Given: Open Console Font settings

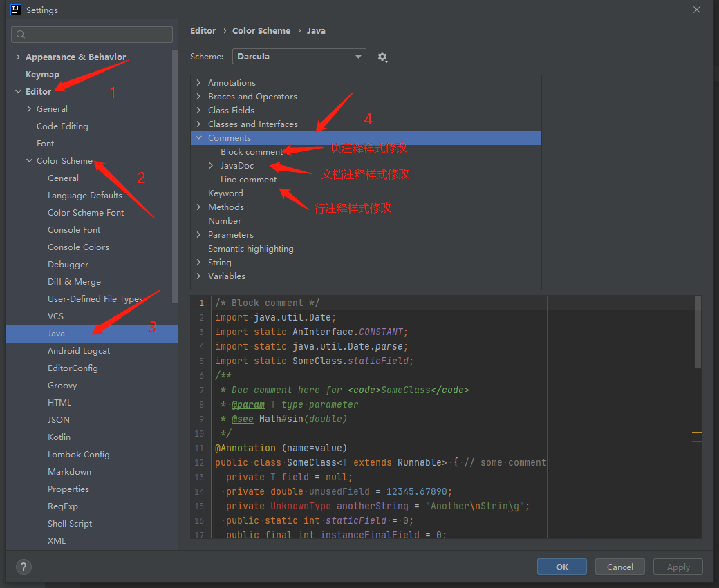Looking at the screenshot, I should click(74, 229).
